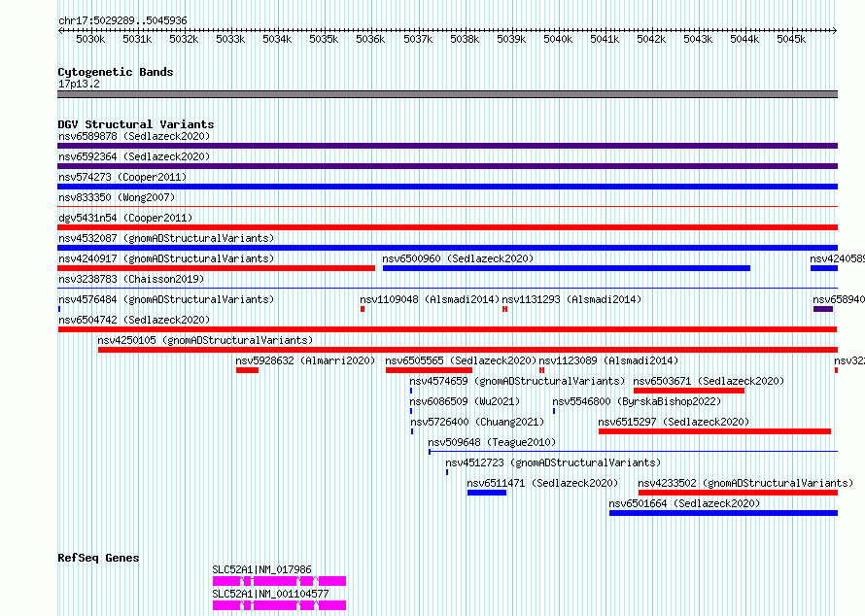
Task: Click the nsv6503671 (Sedlazeck2020) label
Action: [709, 381]
